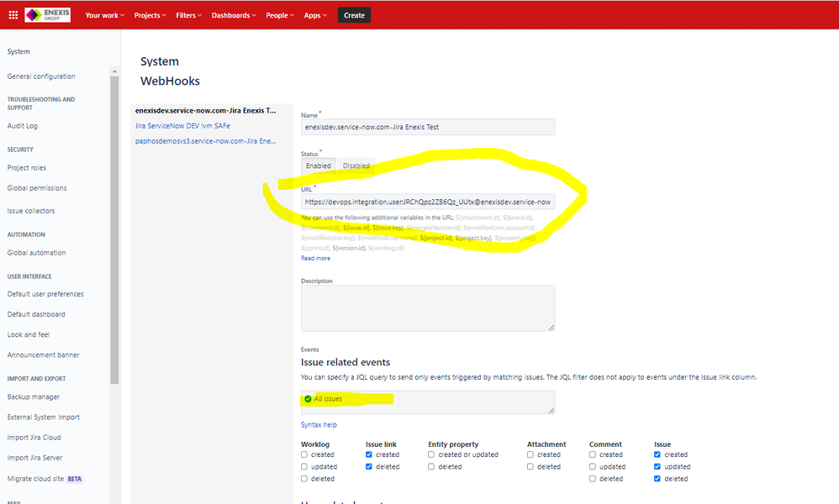Open Announcement banner settings
Screen dimensions: 839x504
[44, 354]
